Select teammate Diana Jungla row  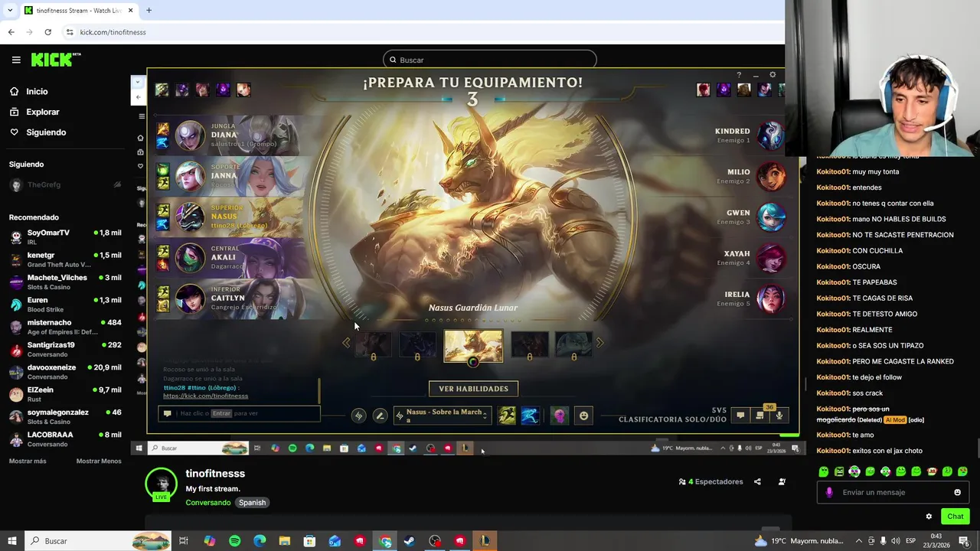230,135
